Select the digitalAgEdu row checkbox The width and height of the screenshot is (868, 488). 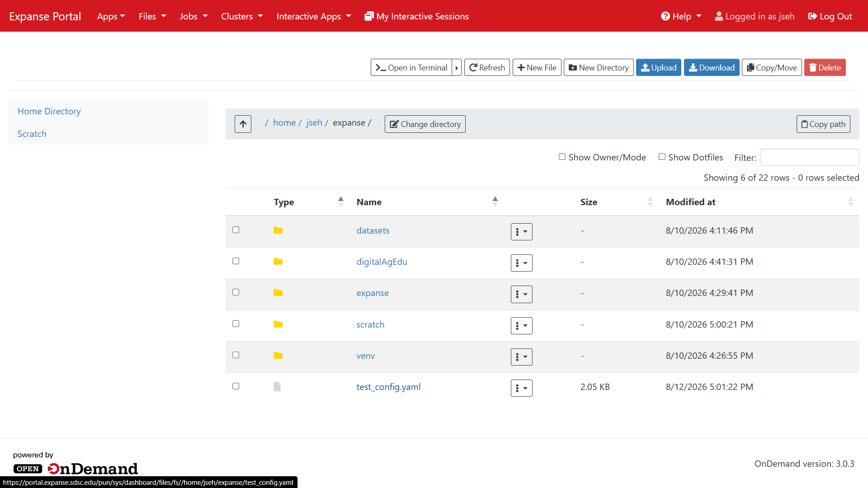click(236, 261)
